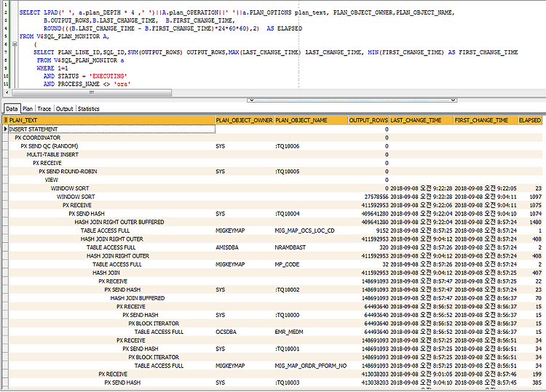This screenshot has width=546, height=392.
Task: Click the horizontal scrollbar thumb of editor
Action: 92,92
